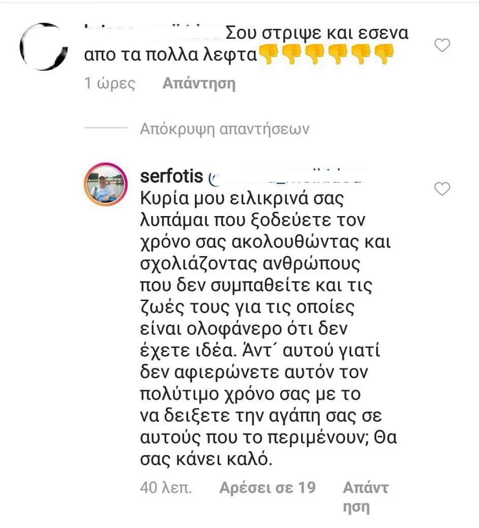Select the Σου στριψε και εσενα comment text

[x=317, y=33]
